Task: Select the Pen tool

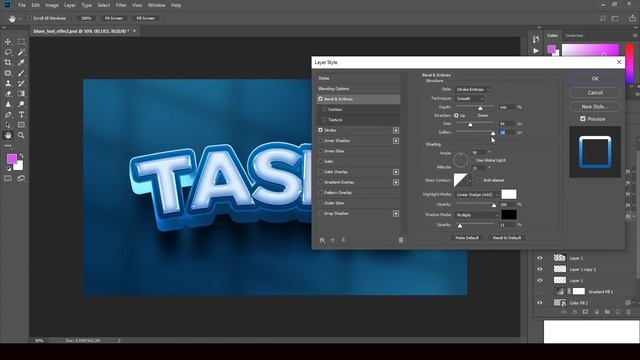Action: click(x=8, y=115)
